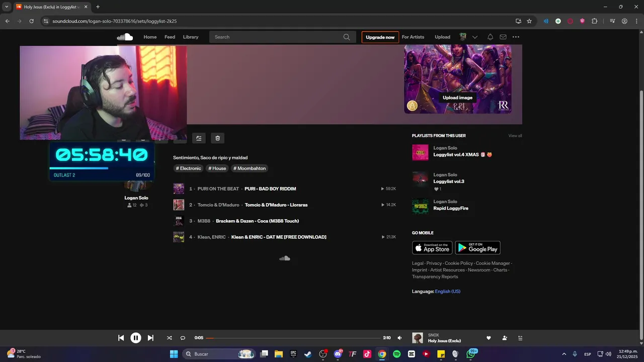Mute the player volume
This screenshot has height=362, width=644.
click(x=399, y=338)
